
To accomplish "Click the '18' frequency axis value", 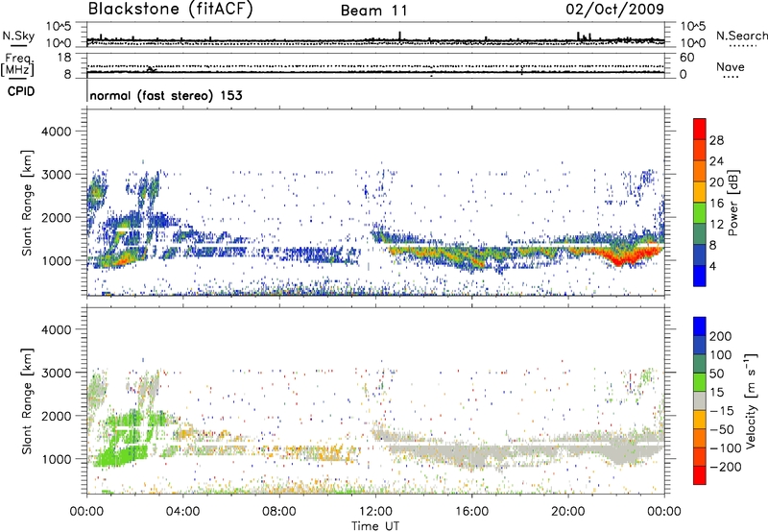I will pyautogui.click(x=63, y=58).
